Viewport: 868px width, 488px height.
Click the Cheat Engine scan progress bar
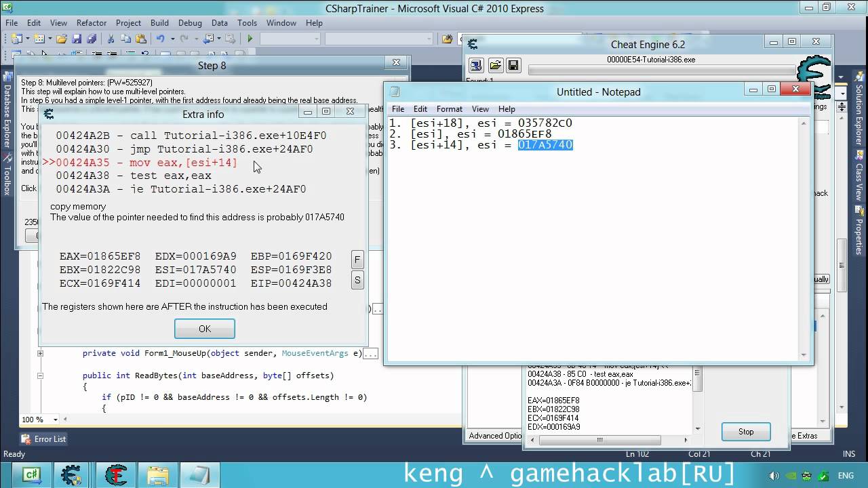661,70
